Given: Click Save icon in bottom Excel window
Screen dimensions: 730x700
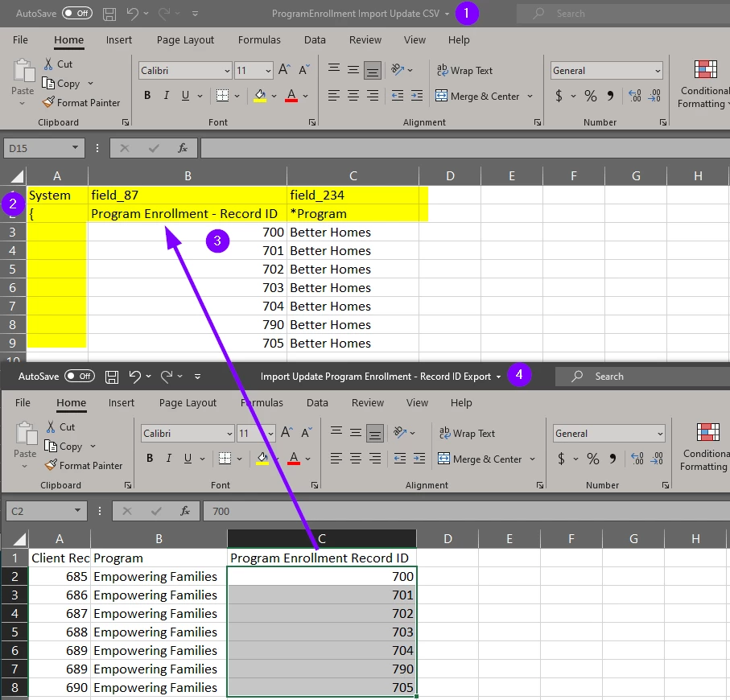Looking at the screenshot, I should 112,377.
